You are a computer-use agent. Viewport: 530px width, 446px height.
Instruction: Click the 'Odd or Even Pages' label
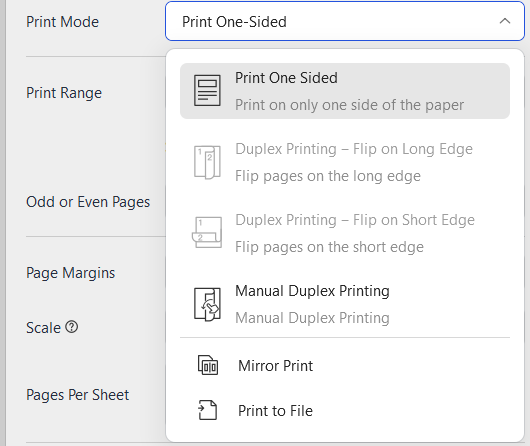click(88, 202)
